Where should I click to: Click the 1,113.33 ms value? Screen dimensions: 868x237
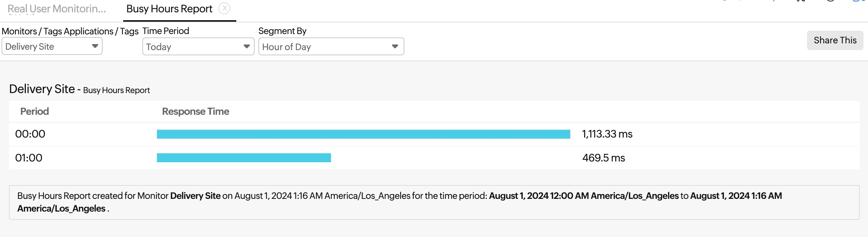pyautogui.click(x=607, y=134)
